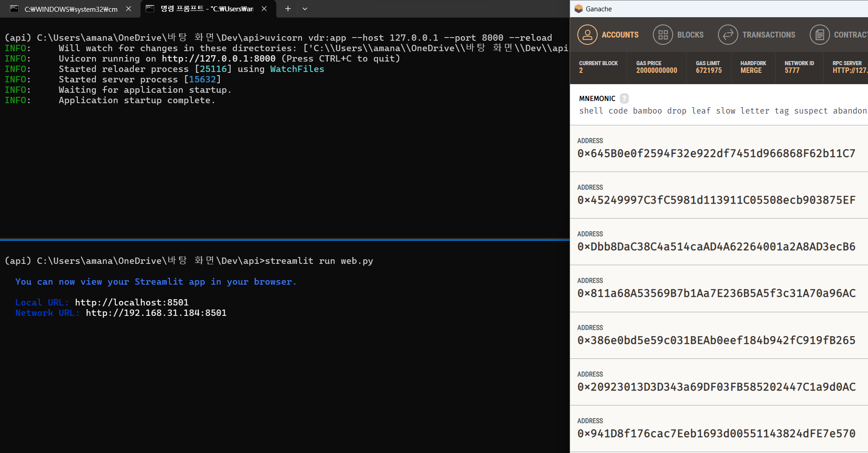Click the Transactions arrows icon
The width and height of the screenshot is (868, 453).
click(x=728, y=35)
